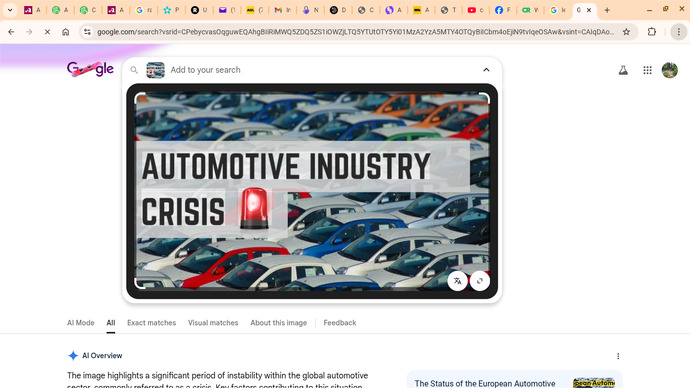
Task: Go forward to next page
Action: tap(29, 32)
